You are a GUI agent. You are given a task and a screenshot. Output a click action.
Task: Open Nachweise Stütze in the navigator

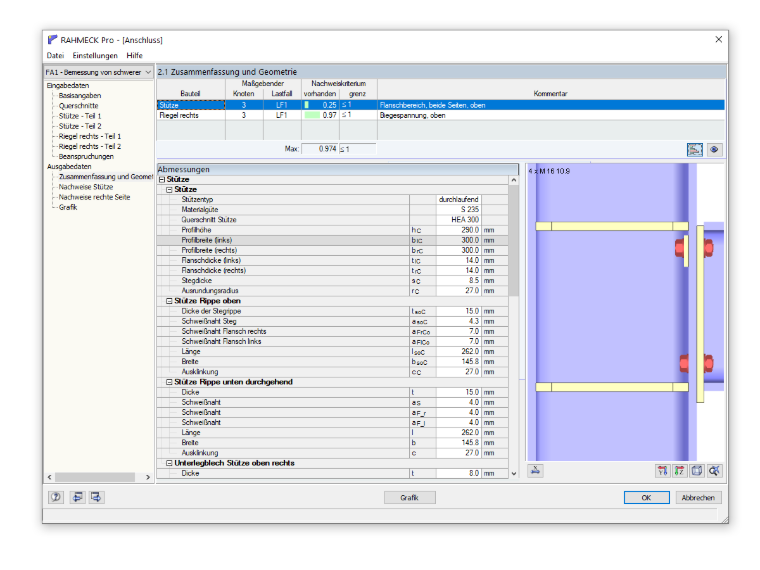click(86, 187)
